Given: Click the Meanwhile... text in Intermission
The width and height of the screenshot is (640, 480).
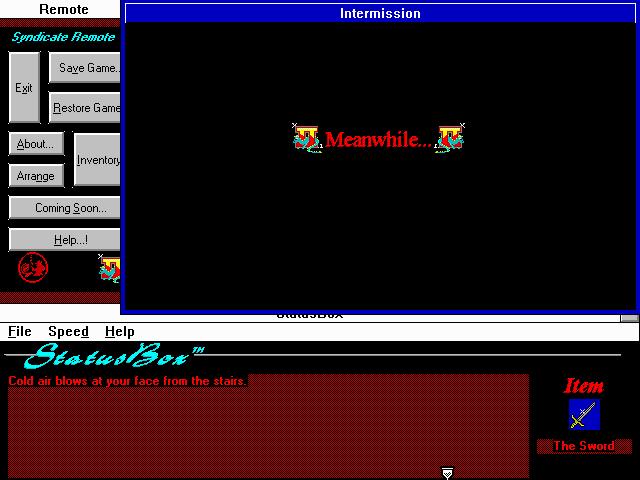Looking at the screenshot, I should coord(378,140).
